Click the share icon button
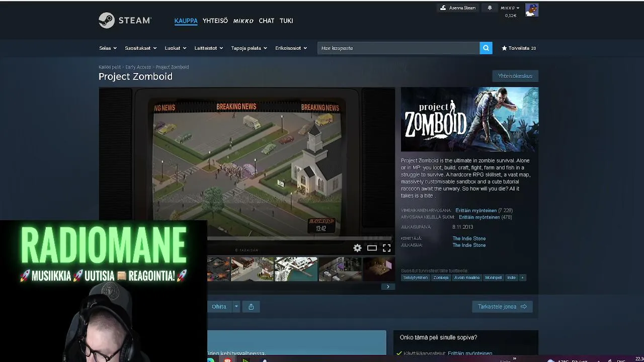 click(x=251, y=307)
